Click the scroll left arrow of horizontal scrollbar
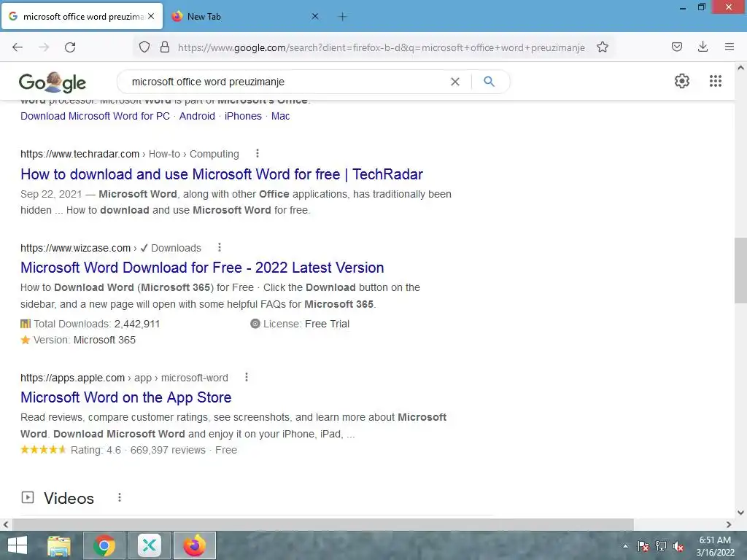747x560 pixels. pyautogui.click(x=6, y=524)
